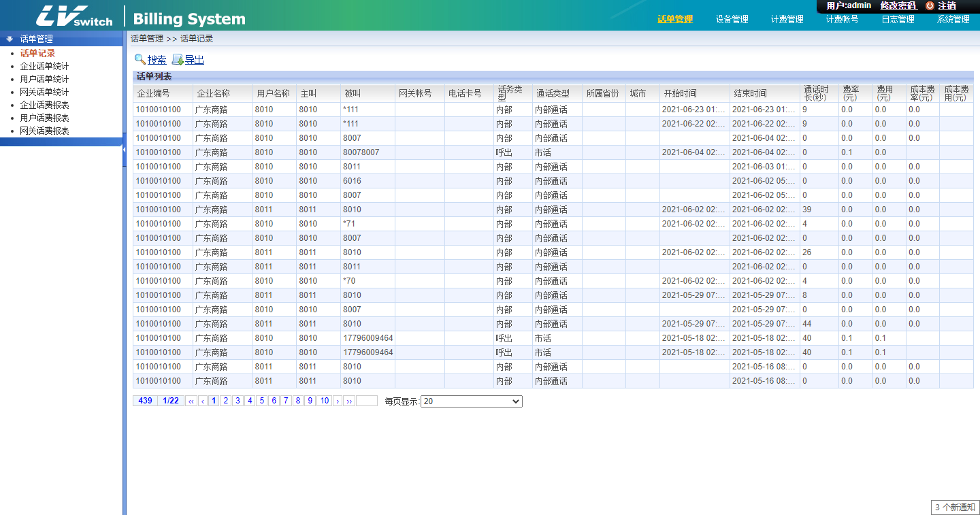Click the 3 个新通知 notification box
Screen dimensions: 980x515
pyautogui.click(x=955, y=508)
